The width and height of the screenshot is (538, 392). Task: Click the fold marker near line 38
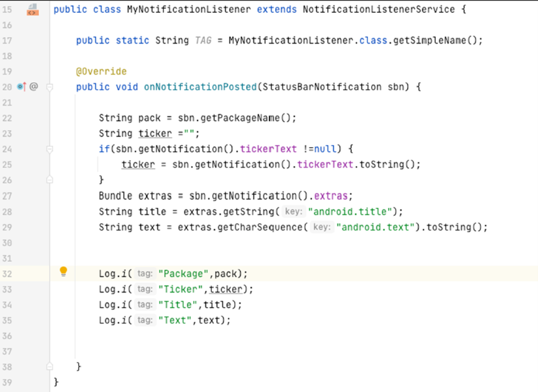click(x=49, y=366)
